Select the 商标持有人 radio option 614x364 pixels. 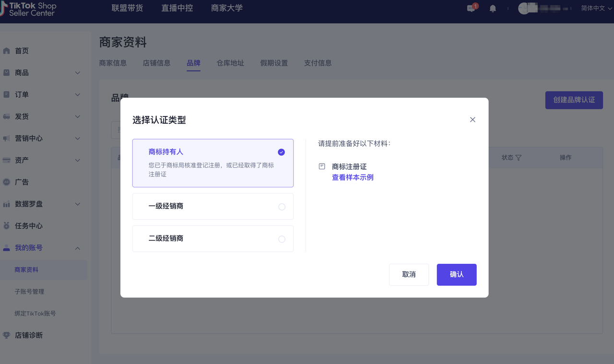(x=281, y=152)
